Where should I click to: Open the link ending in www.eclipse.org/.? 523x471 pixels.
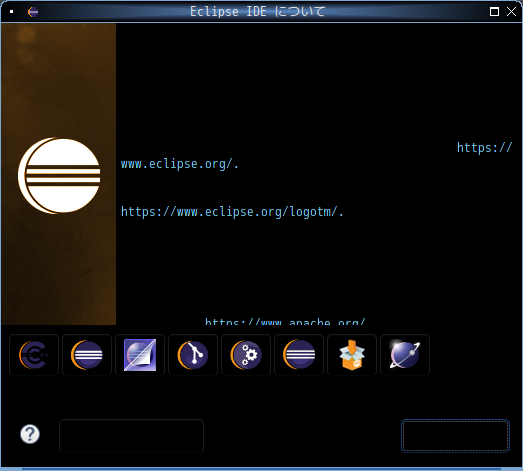tap(179, 164)
